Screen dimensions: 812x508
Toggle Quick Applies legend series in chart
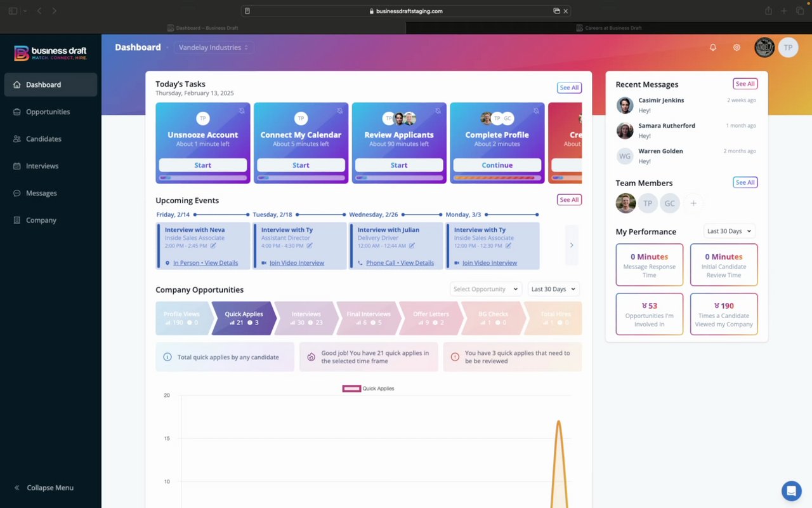369,389
